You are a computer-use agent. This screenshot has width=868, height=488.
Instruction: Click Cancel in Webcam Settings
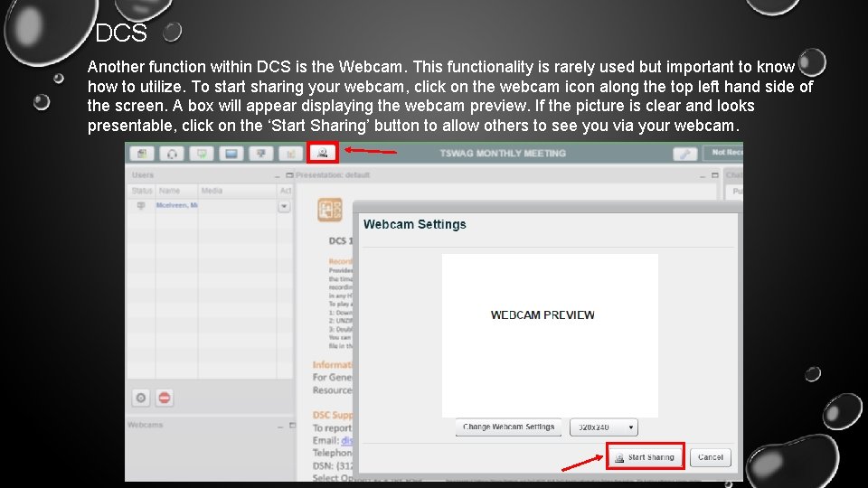[711, 457]
